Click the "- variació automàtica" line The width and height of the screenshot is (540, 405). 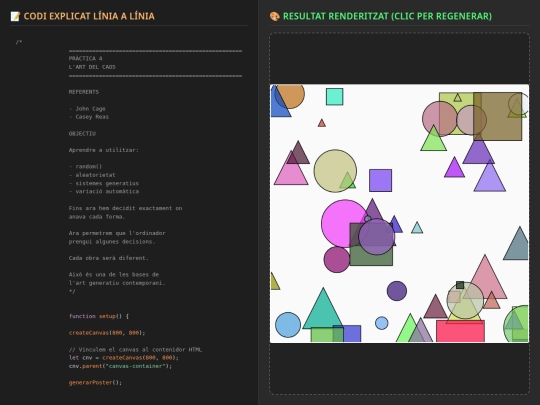coord(104,191)
